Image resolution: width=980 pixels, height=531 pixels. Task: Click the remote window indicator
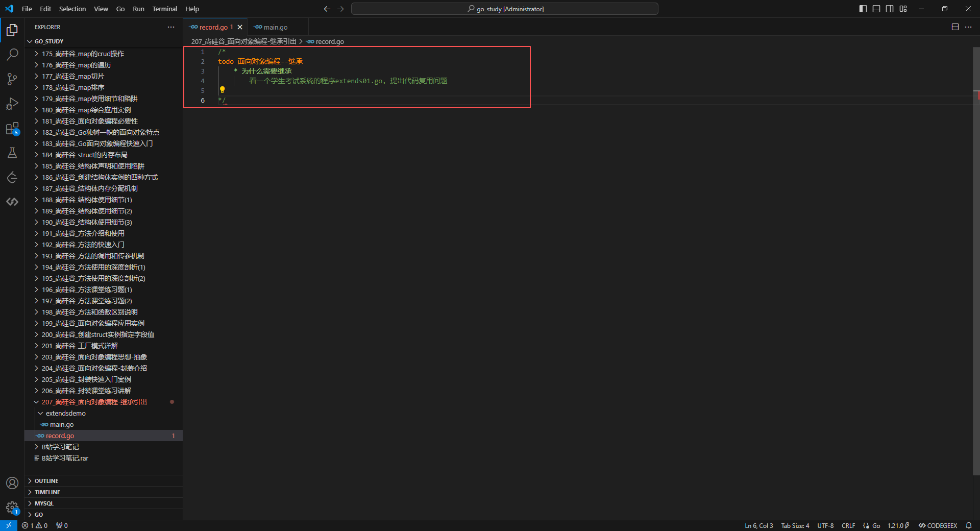pos(9,525)
